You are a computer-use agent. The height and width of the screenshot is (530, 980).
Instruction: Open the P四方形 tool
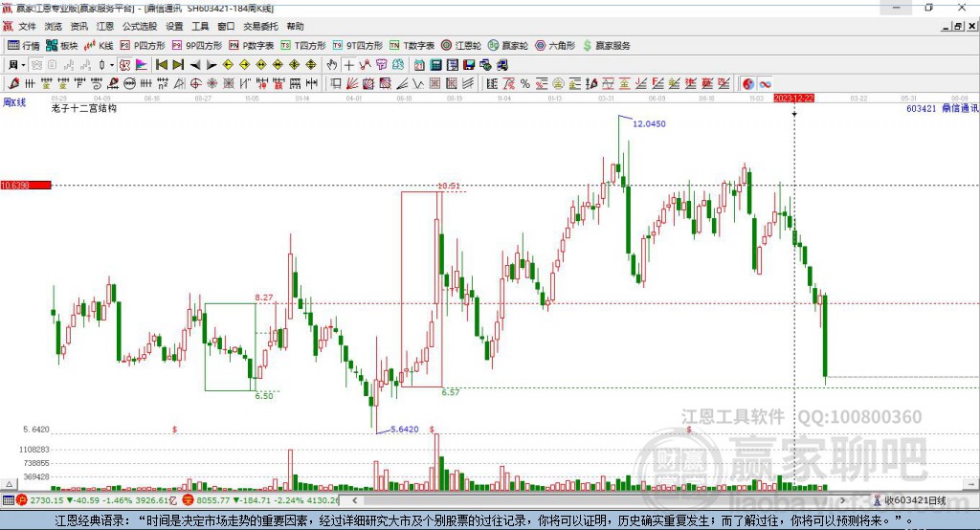click(143, 46)
